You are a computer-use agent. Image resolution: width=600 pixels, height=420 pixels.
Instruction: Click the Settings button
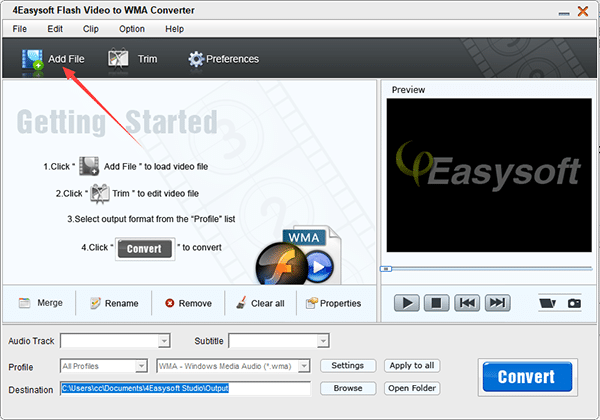[x=348, y=366]
